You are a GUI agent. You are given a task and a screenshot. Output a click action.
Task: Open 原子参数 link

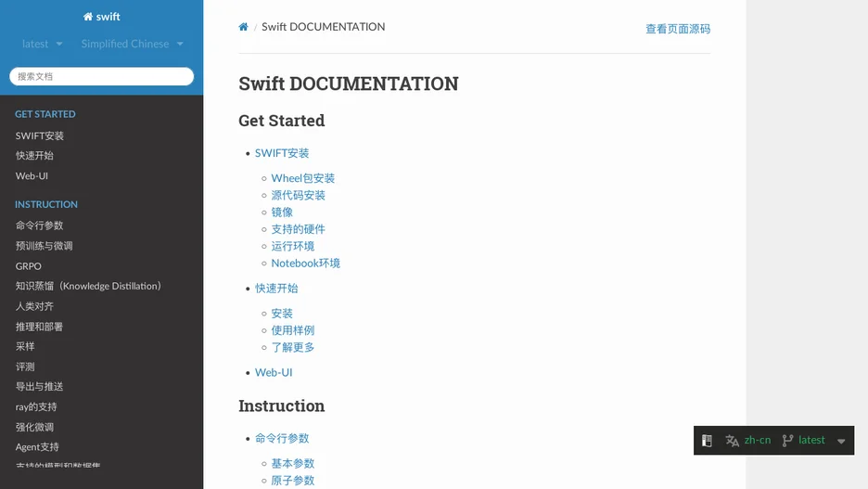tap(293, 481)
